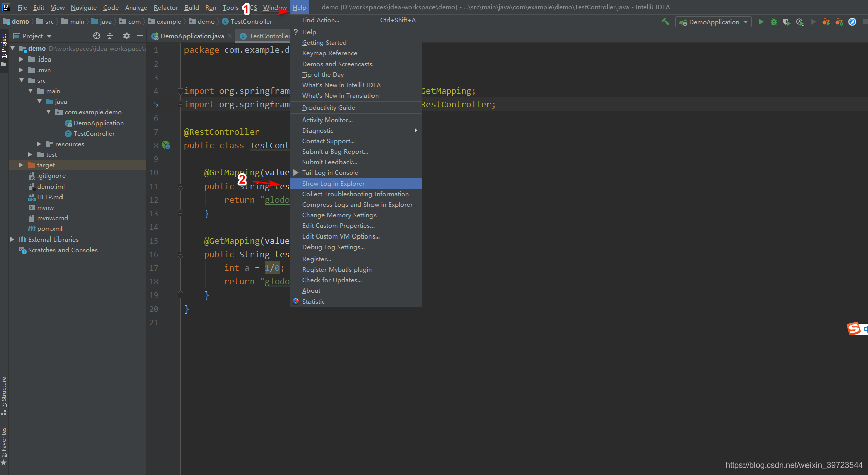This screenshot has height=475, width=868.
Task: Close the DemoApplication.java tab with its X
Action: coord(230,36)
